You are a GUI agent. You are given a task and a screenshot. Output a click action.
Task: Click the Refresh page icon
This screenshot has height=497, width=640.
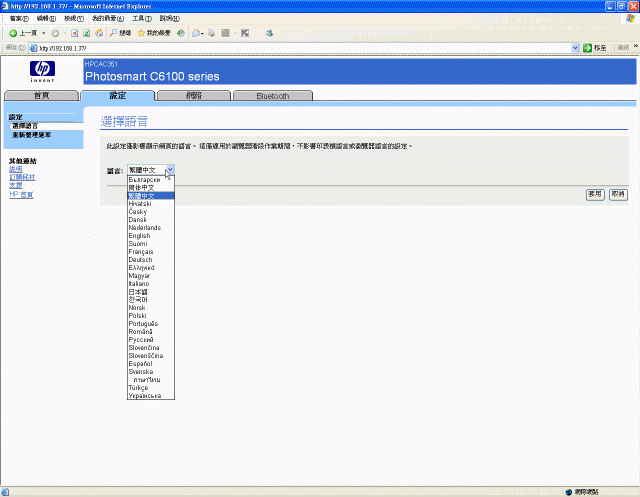click(x=87, y=33)
